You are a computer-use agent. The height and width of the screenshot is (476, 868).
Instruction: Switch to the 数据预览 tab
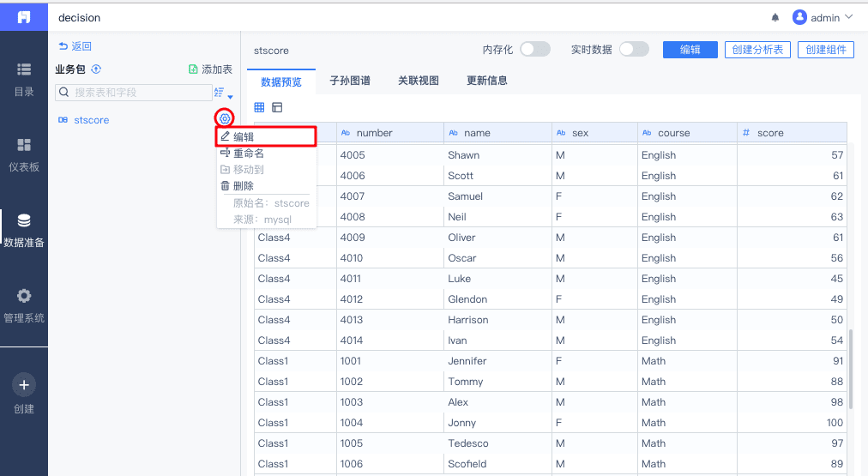pyautogui.click(x=281, y=82)
